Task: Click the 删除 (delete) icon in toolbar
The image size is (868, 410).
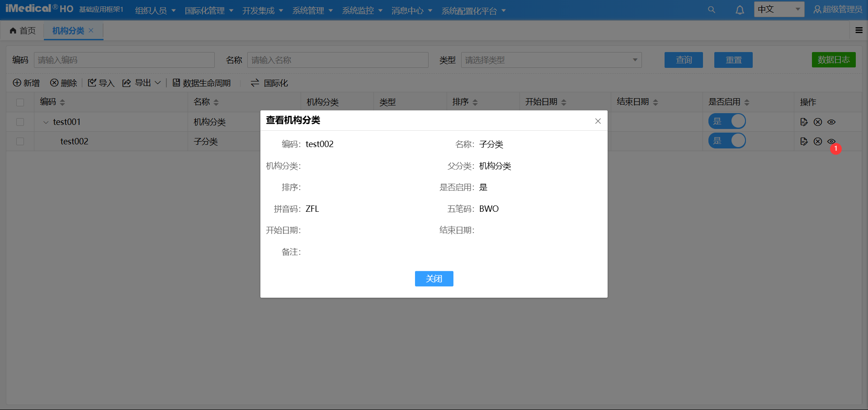Action: point(53,83)
